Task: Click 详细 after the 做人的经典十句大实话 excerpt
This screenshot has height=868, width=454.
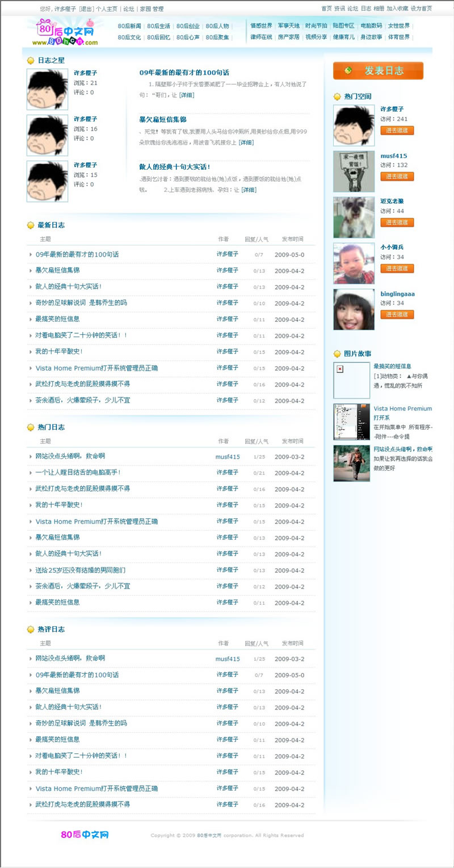Action: pyautogui.click(x=249, y=190)
